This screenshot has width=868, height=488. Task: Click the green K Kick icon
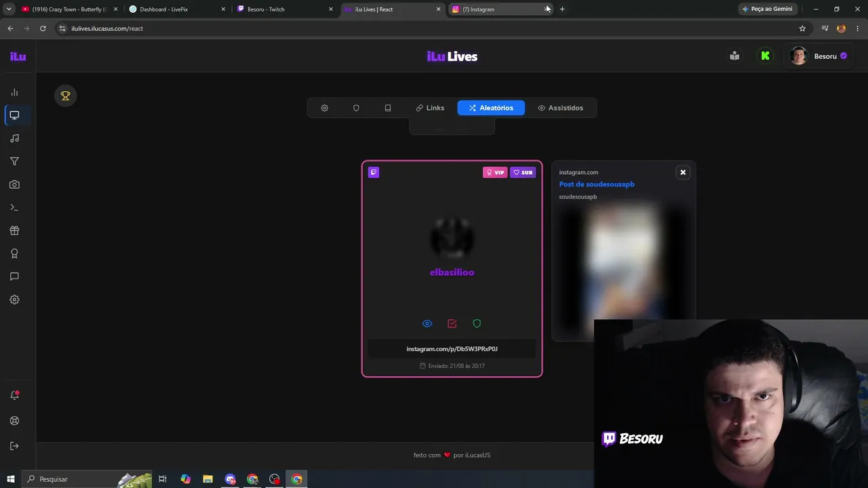click(766, 56)
